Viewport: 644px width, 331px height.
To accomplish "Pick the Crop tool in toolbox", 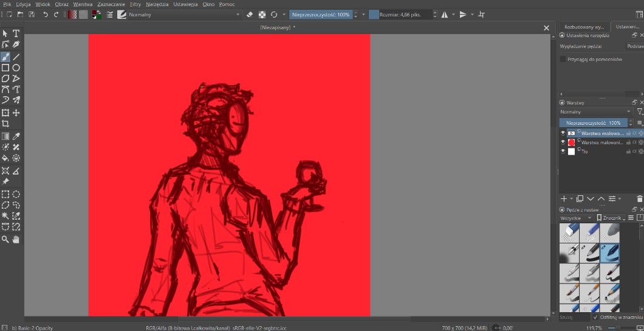I will 5,124.
